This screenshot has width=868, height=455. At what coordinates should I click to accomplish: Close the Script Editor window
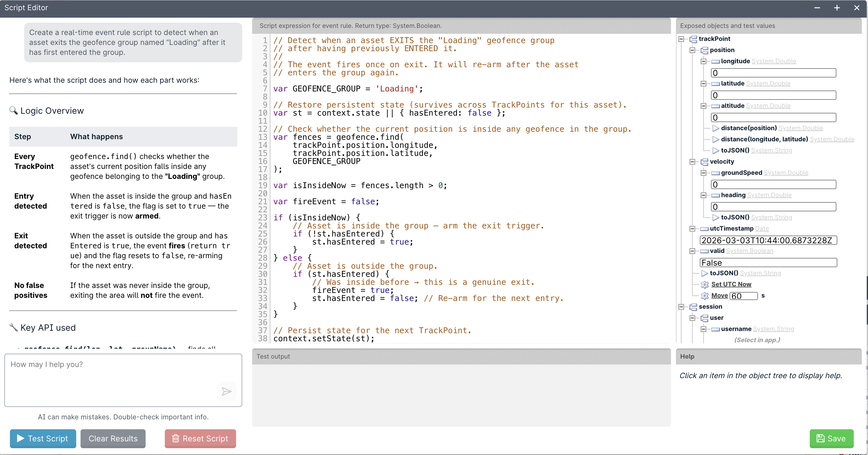click(857, 8)
